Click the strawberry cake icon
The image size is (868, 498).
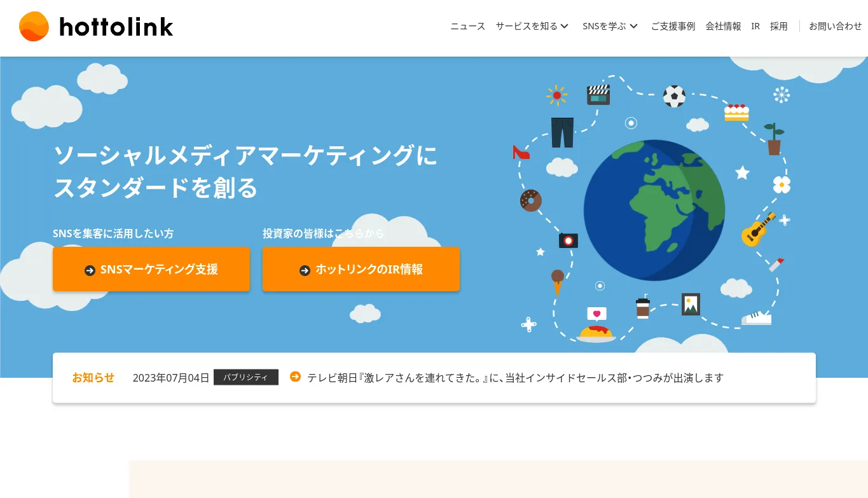736,113
